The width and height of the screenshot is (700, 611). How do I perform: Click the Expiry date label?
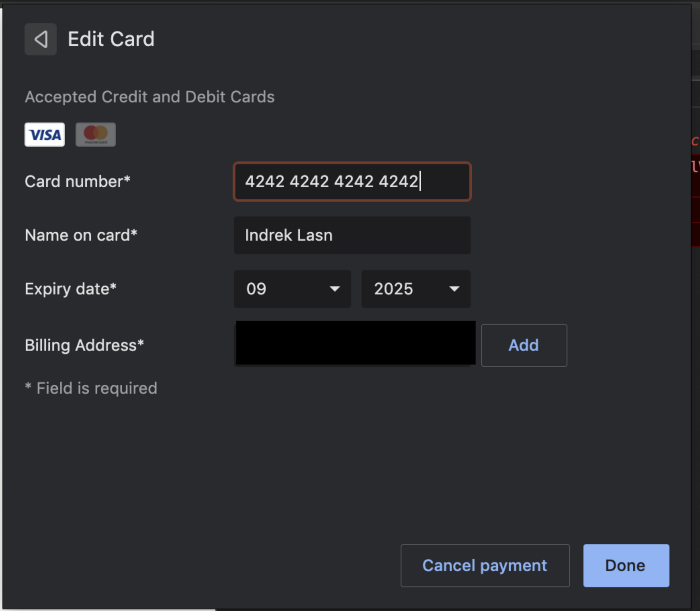tap(71, 289)
